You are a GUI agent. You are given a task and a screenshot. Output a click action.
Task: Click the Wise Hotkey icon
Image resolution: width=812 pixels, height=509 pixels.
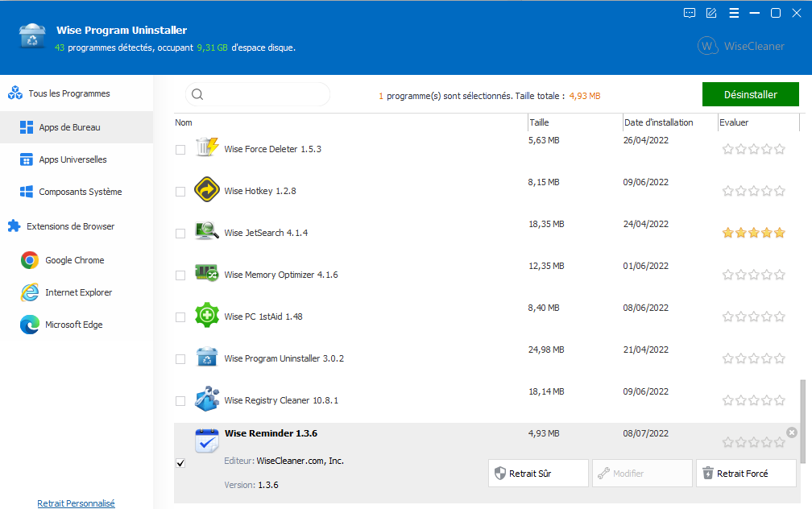(x=206, y=189)
